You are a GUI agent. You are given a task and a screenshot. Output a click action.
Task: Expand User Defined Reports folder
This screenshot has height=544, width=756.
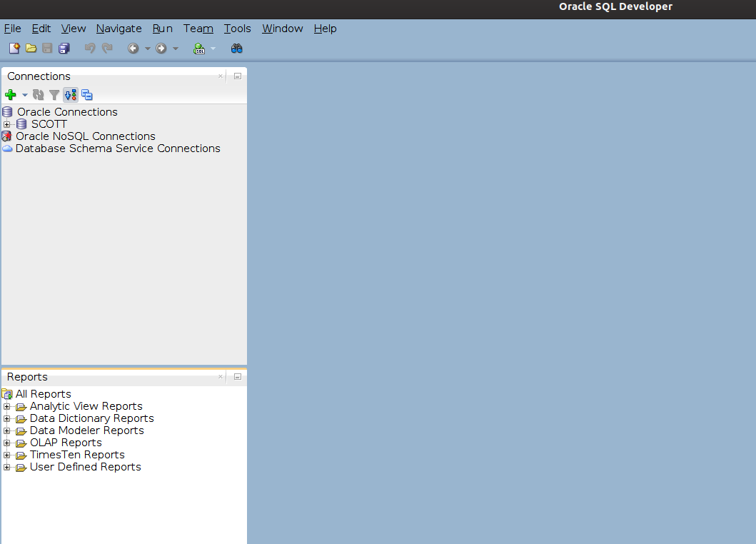pyautogui.click(x=6, y=467)
